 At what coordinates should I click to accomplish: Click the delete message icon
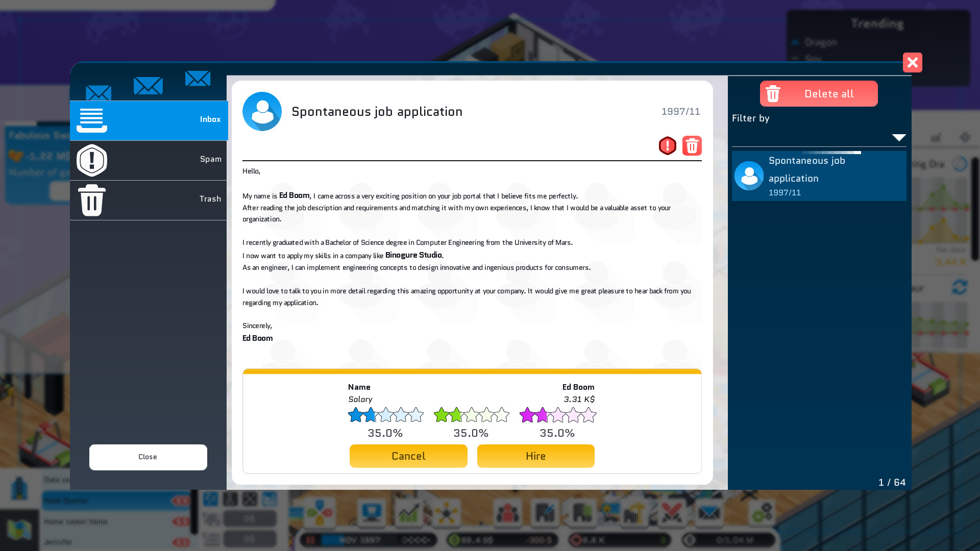pos(691,146)
